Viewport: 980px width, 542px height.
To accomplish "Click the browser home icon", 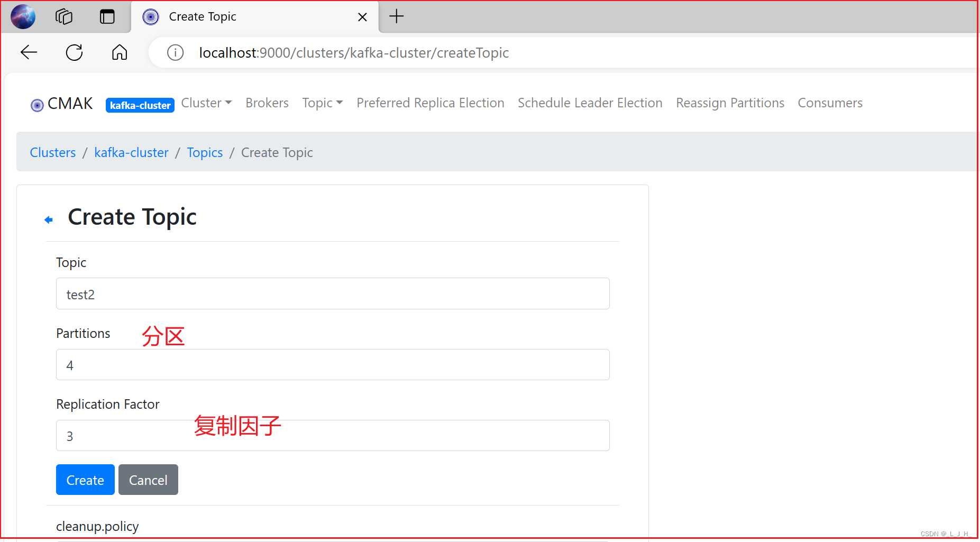I will pos(119,52).
